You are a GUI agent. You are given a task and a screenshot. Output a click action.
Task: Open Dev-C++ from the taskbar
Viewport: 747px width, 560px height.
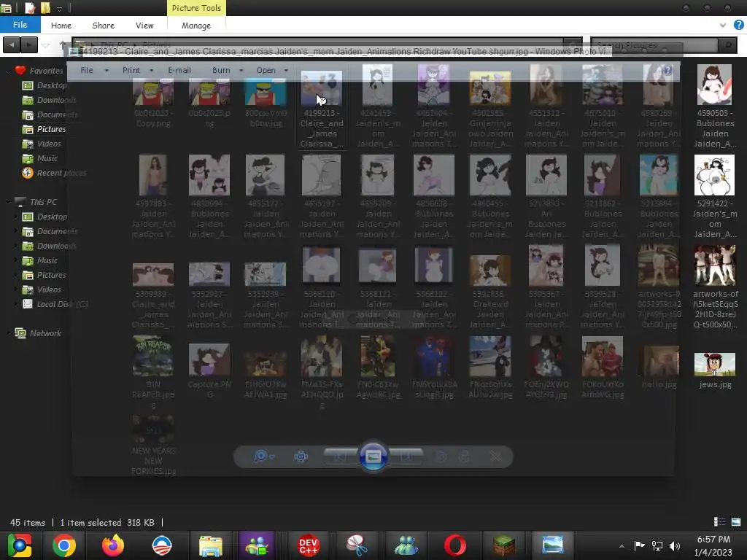[309, 545]
